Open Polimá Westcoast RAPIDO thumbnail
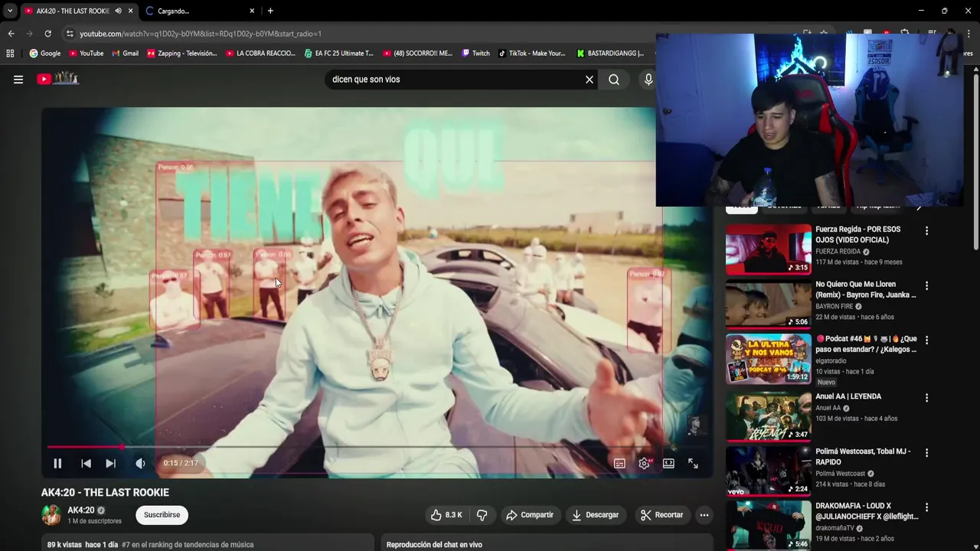980x551 pixels. 768,471
